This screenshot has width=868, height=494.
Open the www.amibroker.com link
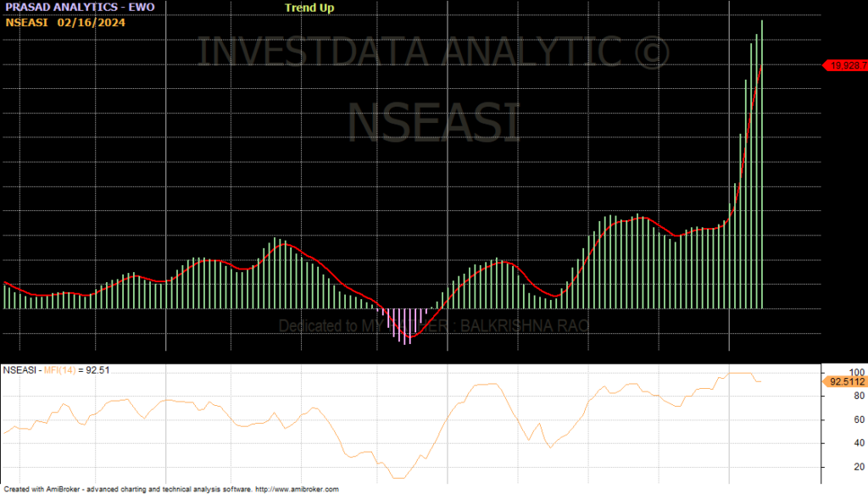point(297,489)
